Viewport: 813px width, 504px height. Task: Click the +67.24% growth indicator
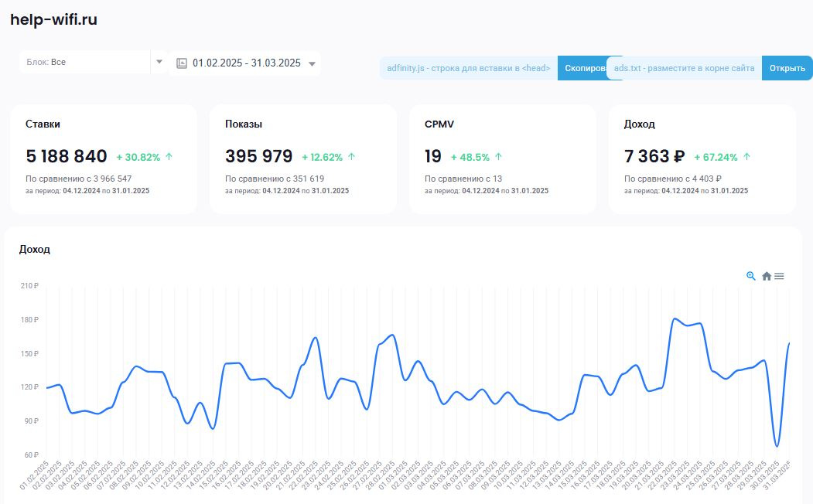click(722, 157)
